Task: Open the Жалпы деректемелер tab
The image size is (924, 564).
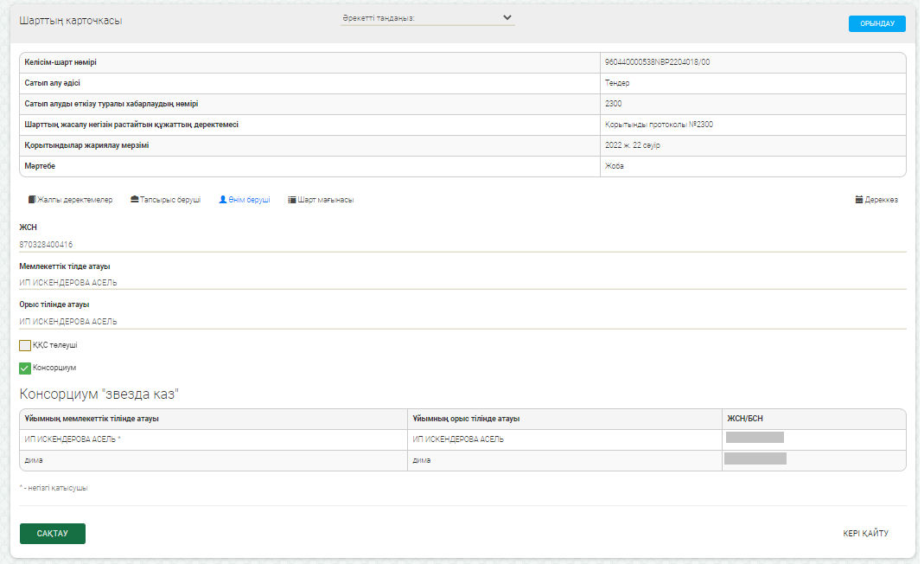Action: click(x=75, y=200)
